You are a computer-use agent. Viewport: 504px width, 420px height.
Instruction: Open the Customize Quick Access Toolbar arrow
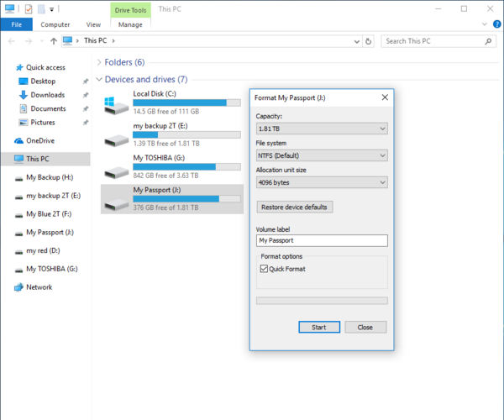pos(51,9)
